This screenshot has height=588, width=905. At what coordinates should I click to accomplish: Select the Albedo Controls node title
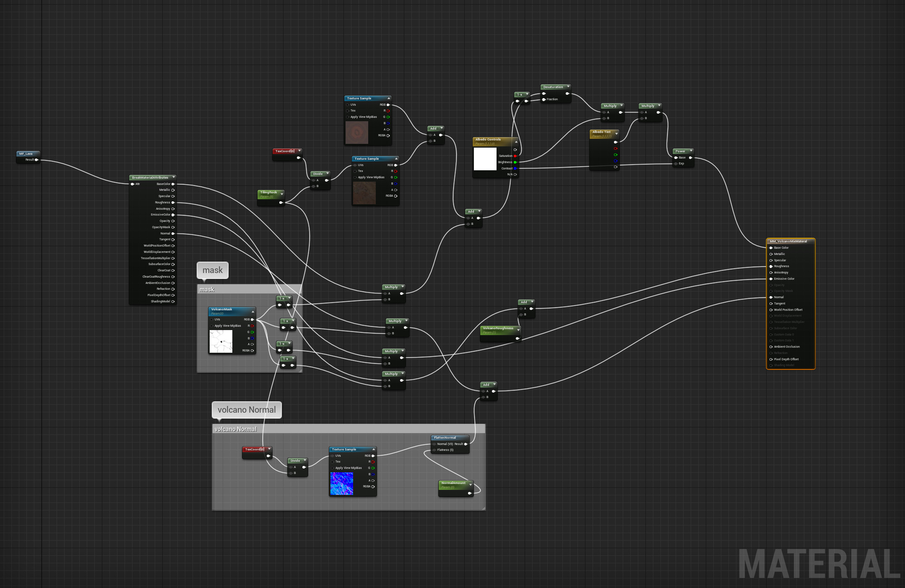488,140
